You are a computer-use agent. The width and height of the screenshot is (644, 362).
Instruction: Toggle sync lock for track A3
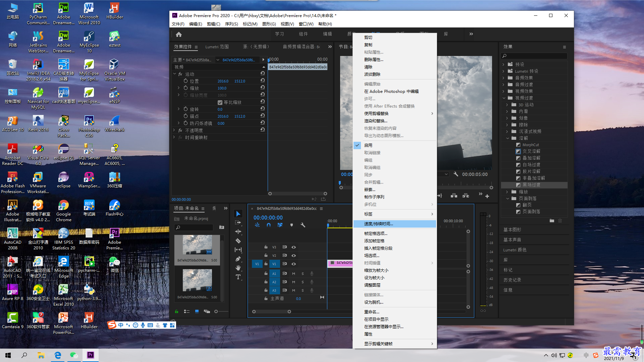click(x=284, y=290)
